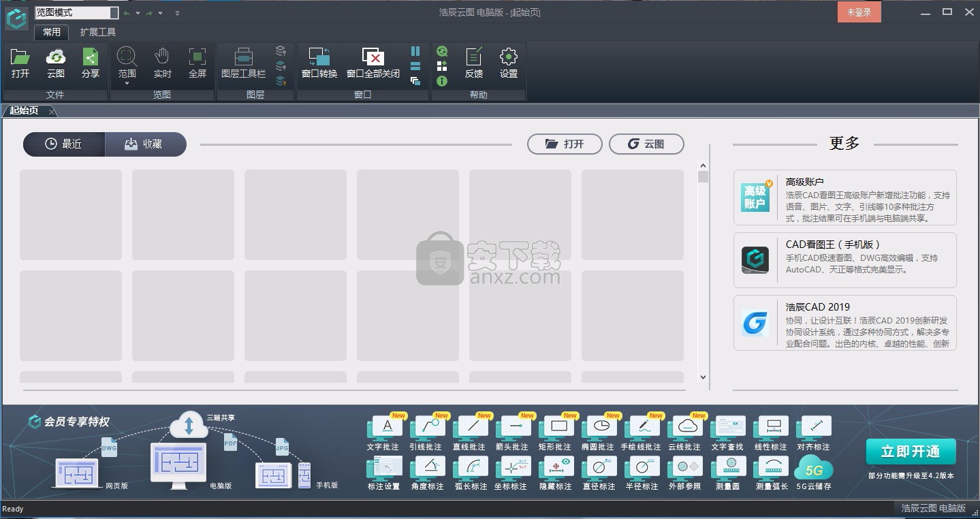This screenshot has height=519, width=980.
Task: Click the 未登录 login button
Action: click(859, 12)
